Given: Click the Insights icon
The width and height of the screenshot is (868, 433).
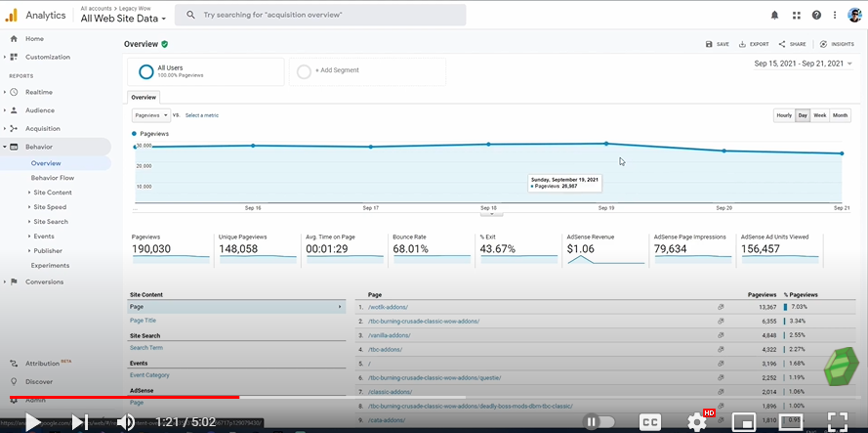Looking at the screenshot, I should click(824, 44).
